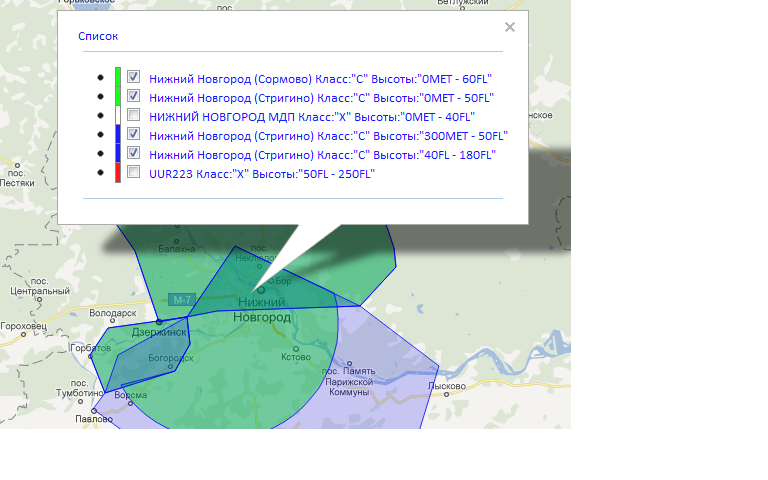The width and height of the screenshot is (768, 480).
Task: Click the white swatch beside НИЖНИЙ НОВГОРОД МДП
Action: click(118, 115)
